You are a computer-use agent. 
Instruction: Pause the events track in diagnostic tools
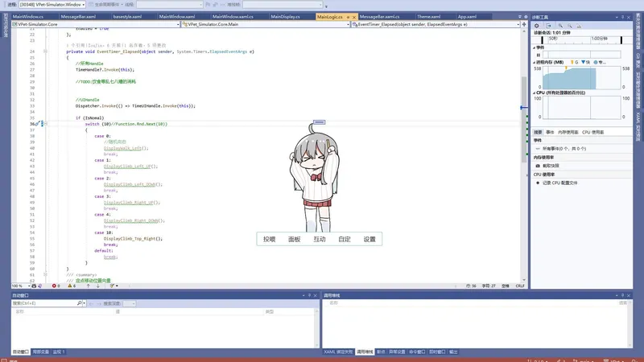[x=538, y=55]
